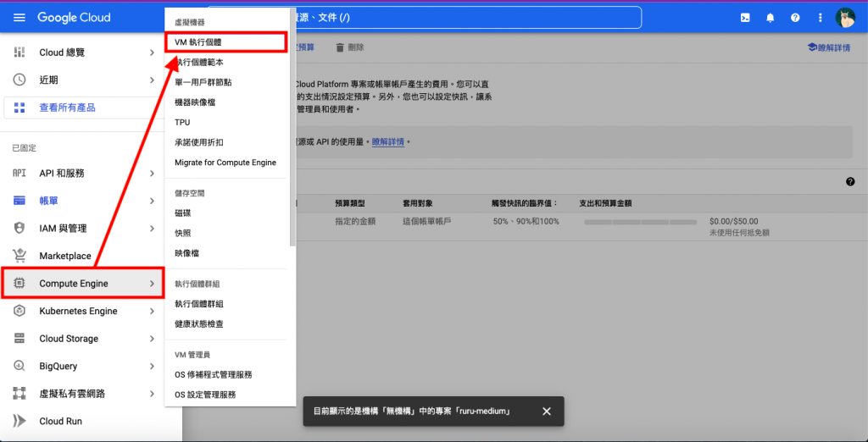The image size is (868, 442).
Task: Expand the Kubernetes Engine submenu arrow
Action: (x=152, y=311)
